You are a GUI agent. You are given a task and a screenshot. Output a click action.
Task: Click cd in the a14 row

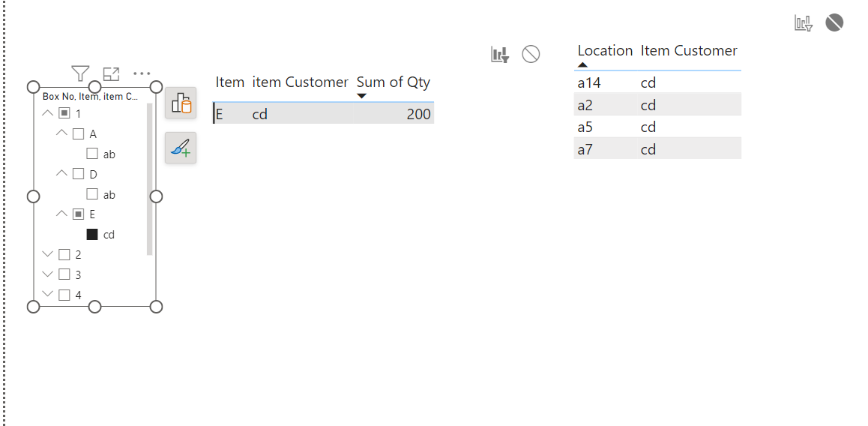pos(648,83)
